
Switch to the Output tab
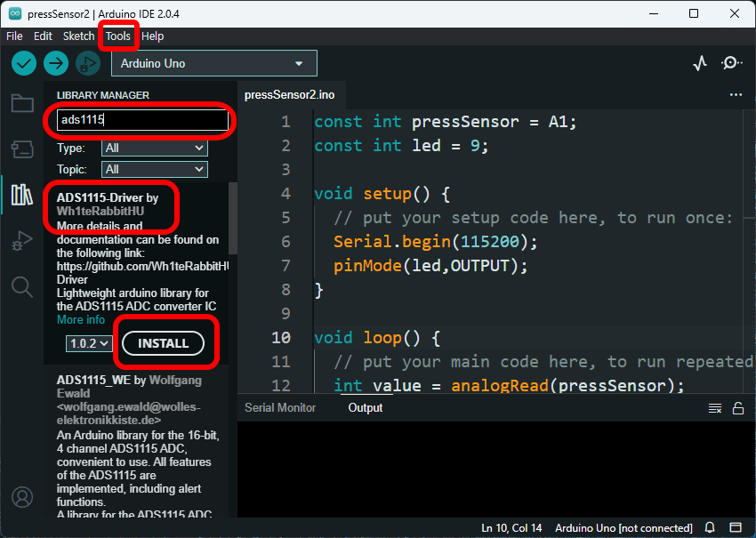366,408
